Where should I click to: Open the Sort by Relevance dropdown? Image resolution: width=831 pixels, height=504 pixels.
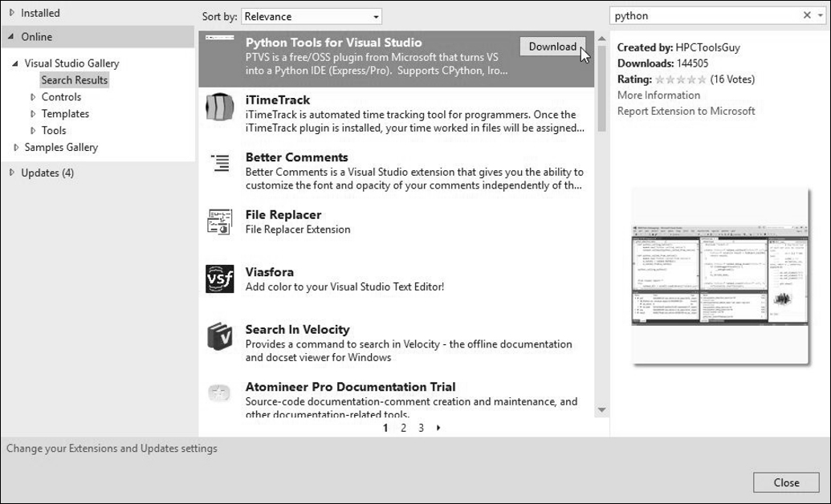click(312, 16)
